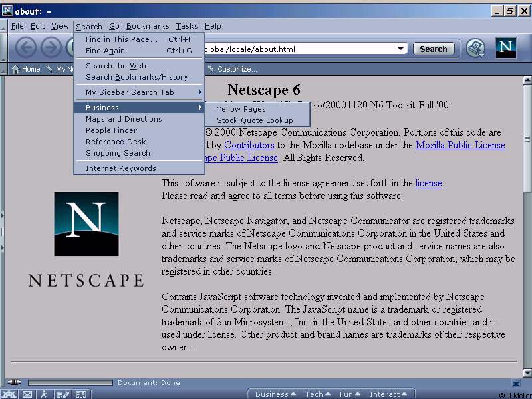Select Search Bookmarks/History menu item
Image resolution: width=532 pixels, height=399 pixels.
pyautogui.click(x=139, y=77)
